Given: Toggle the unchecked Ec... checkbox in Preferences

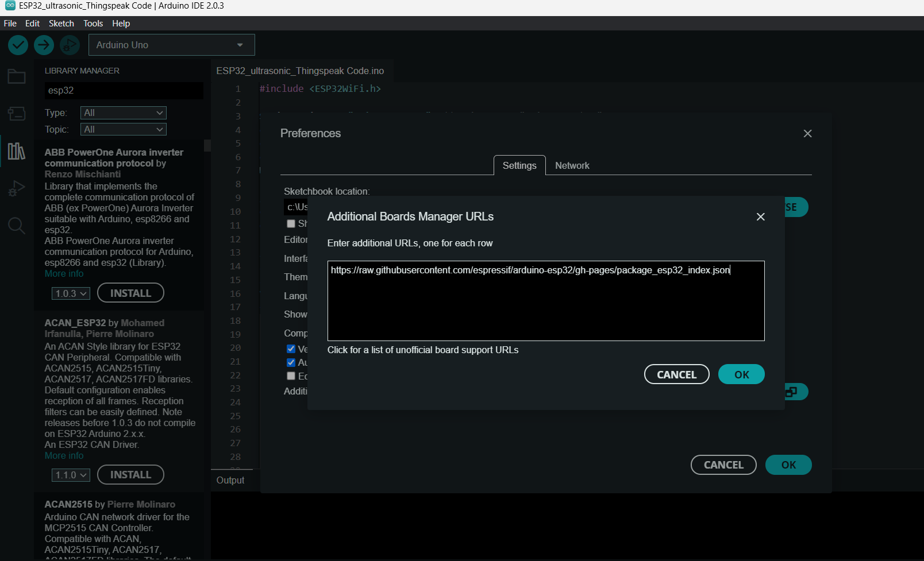Looking at the screenshot, I should (291, 376).
